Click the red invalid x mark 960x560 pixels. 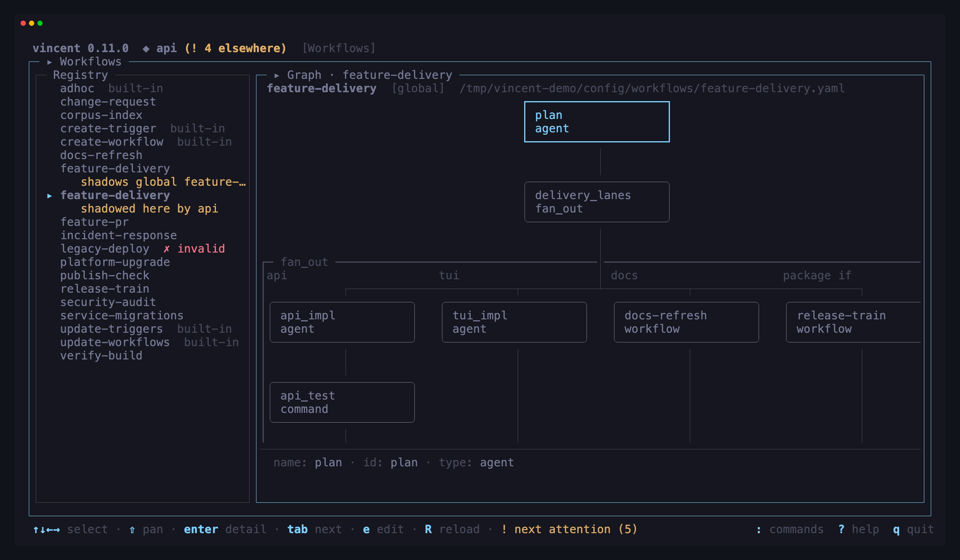(167, 249)
